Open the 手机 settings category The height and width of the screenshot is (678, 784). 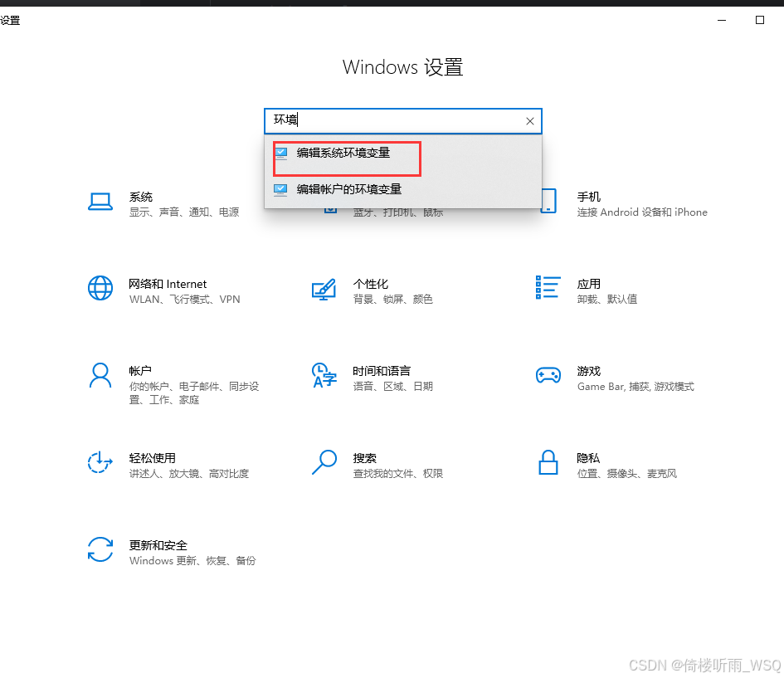[624, 204]
